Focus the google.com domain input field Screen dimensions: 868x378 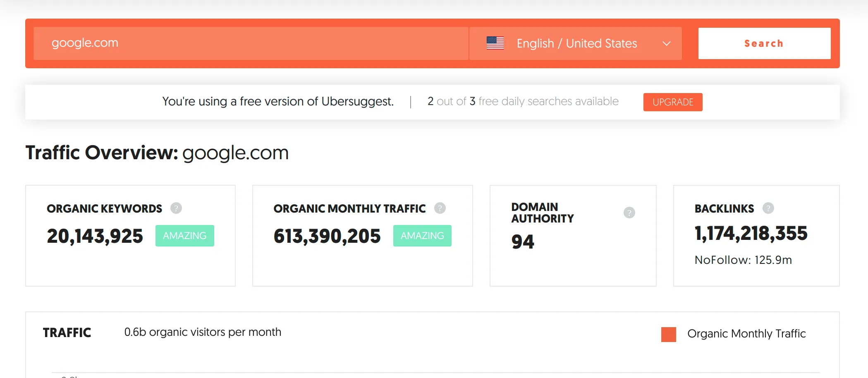point(251,43)
